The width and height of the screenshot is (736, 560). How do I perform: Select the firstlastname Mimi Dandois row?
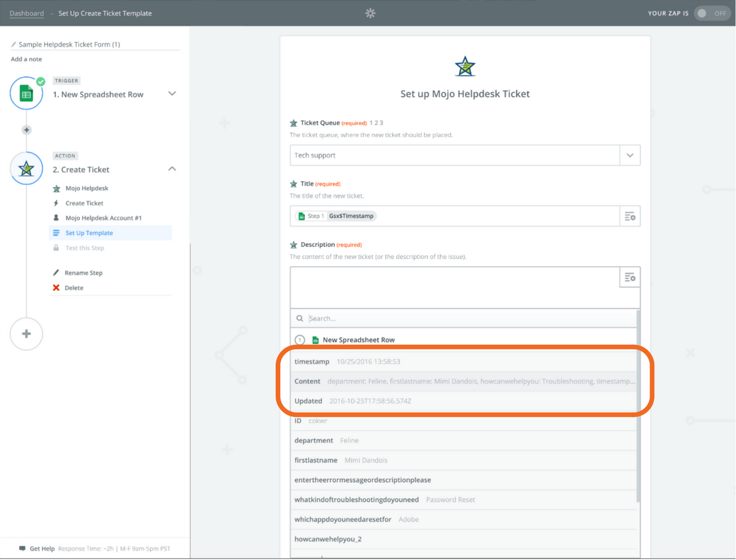(463, 460)
